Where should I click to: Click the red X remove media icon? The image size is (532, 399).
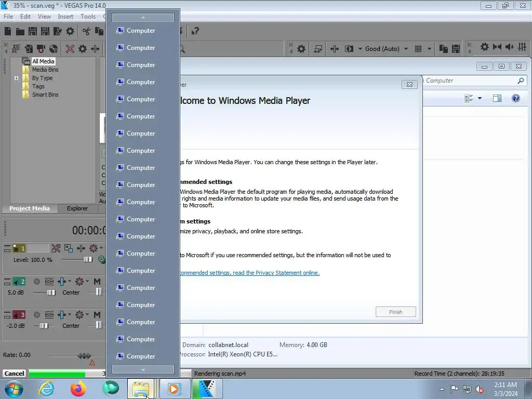point(70,49)
